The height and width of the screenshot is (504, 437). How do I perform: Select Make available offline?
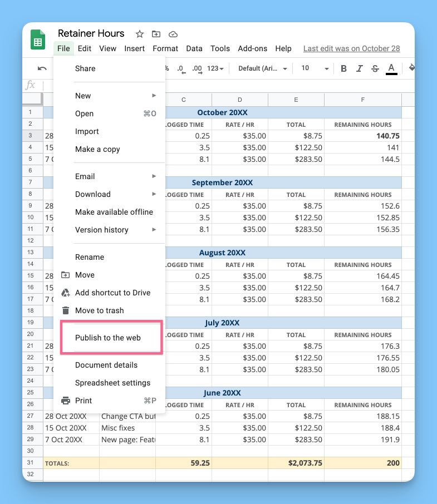[x=109, y=212]
